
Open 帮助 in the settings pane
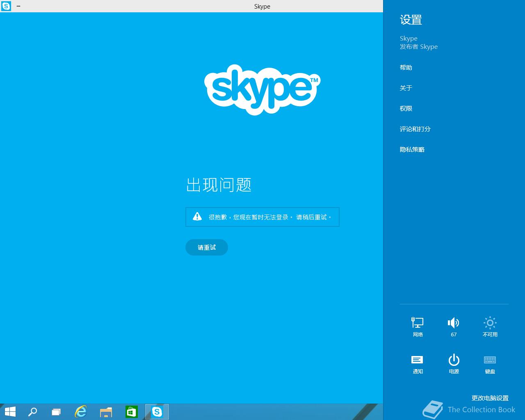(x=406, y=68)
